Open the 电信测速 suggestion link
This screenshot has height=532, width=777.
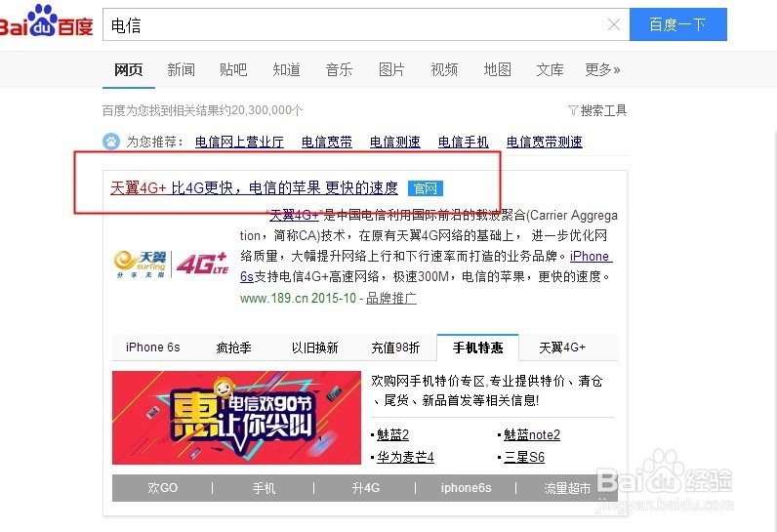[x=395, y=143]
